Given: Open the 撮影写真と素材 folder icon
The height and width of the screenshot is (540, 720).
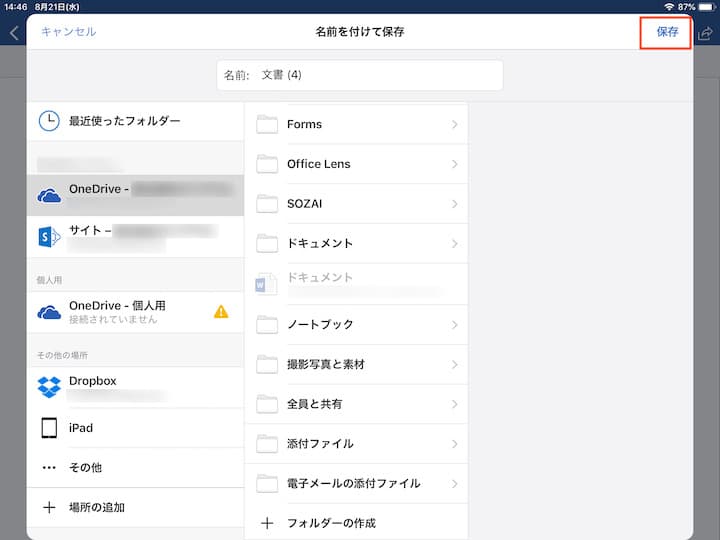Looking at the screenshot, I should click(267, 365).
